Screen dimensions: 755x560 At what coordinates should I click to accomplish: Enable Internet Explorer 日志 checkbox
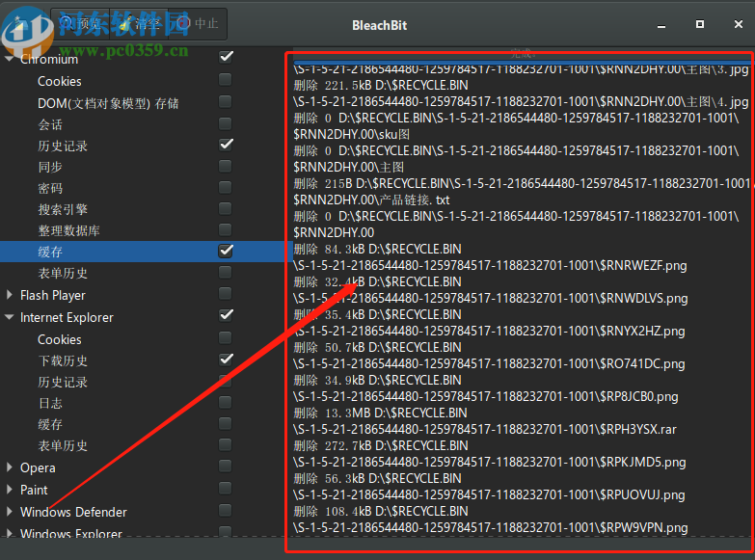(x=226, y=402)
